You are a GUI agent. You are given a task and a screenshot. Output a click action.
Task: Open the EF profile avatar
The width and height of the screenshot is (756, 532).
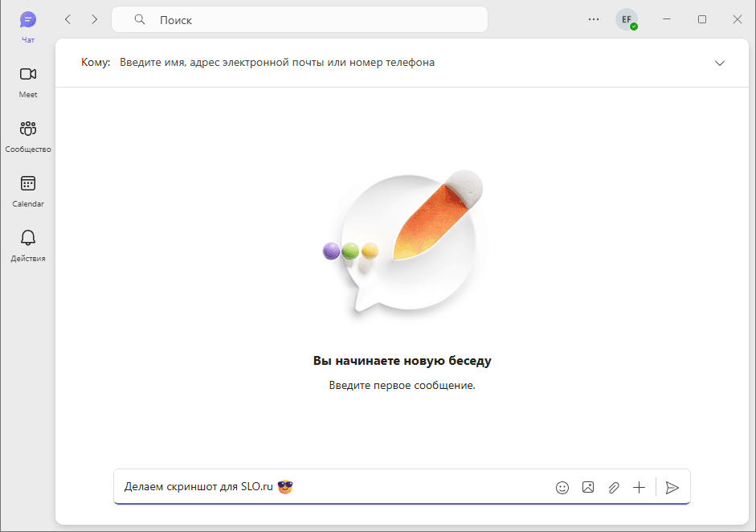tap(627, 19)
